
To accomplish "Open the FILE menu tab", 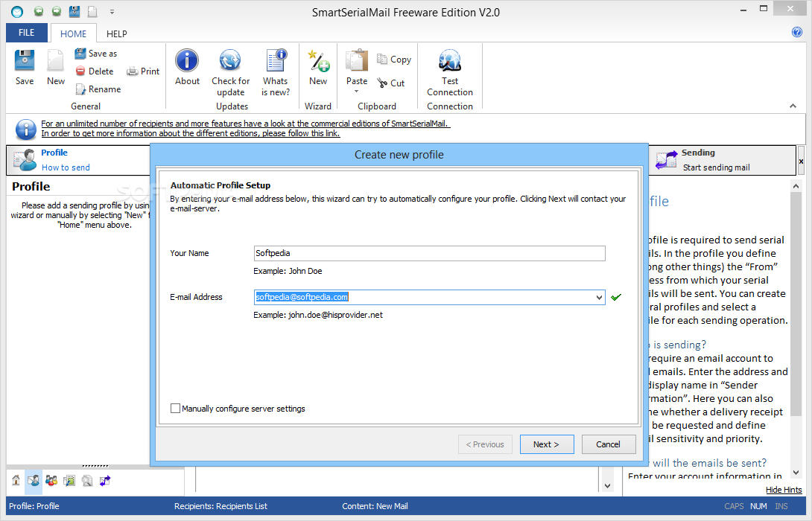I will click(x=26, y=33).
